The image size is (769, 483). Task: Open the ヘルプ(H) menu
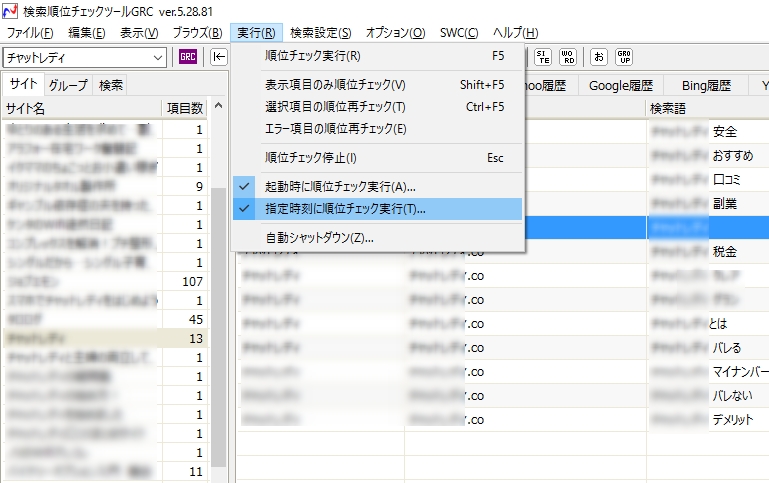point(515,33)
